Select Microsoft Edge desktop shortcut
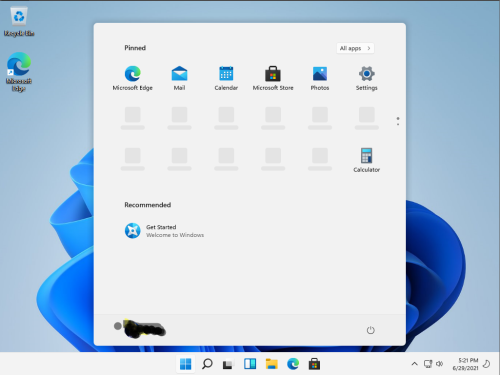Screen dimensions: 500x375 coord(19,71)
